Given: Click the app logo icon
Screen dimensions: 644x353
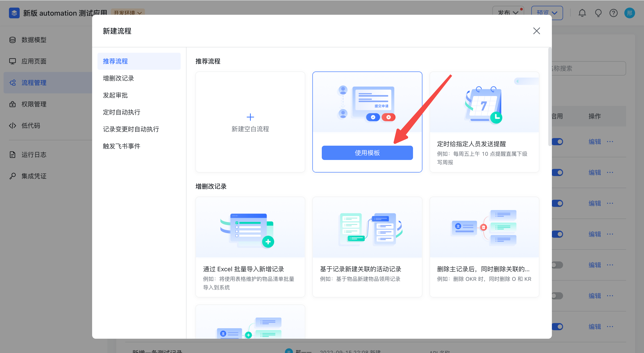Looking at the screenshot, I should 14,13.
